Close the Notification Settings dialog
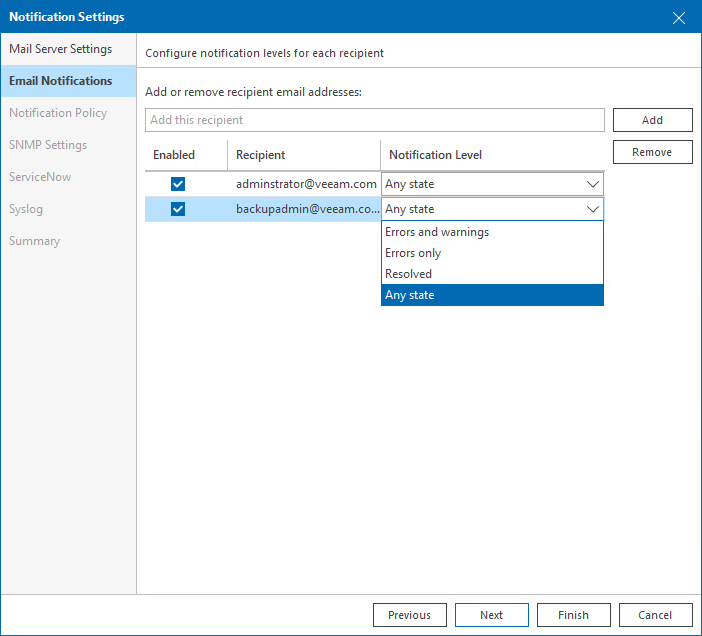 (x=678, y=17)
